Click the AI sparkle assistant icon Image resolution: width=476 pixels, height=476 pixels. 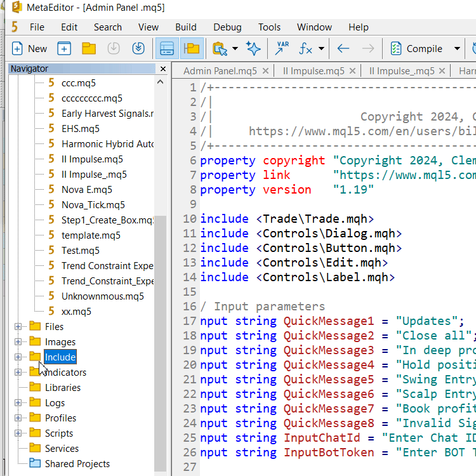253,49
